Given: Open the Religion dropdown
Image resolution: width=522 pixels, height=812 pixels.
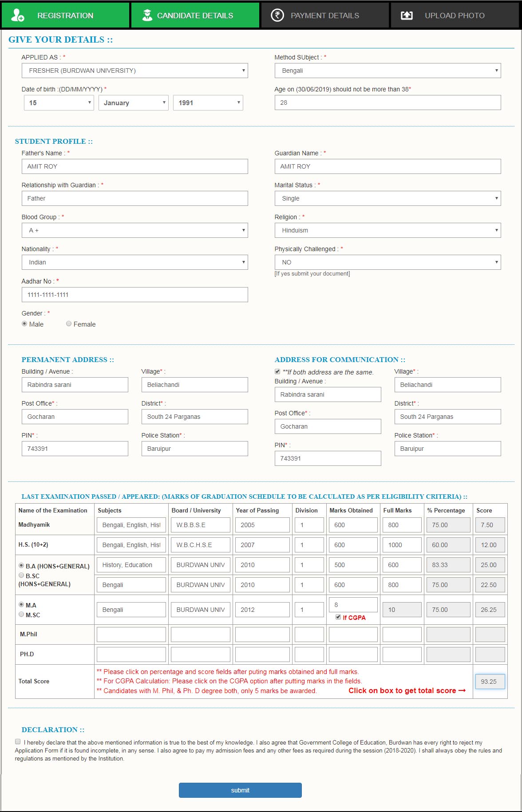Looking at the screenshot, I should click(x=388, y=230).
